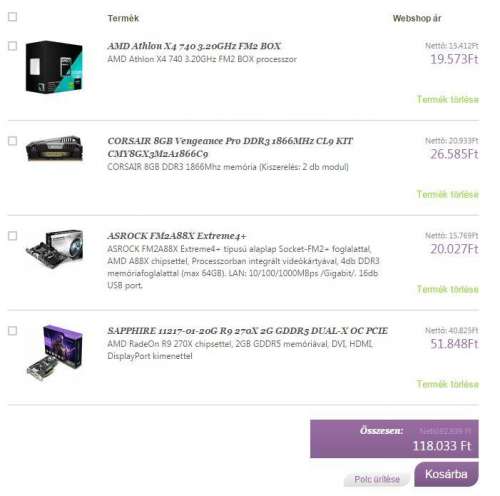
Task: Open CORSAIR 8GB Vengeance Pro product title
Action: click(x=230, y=147)
